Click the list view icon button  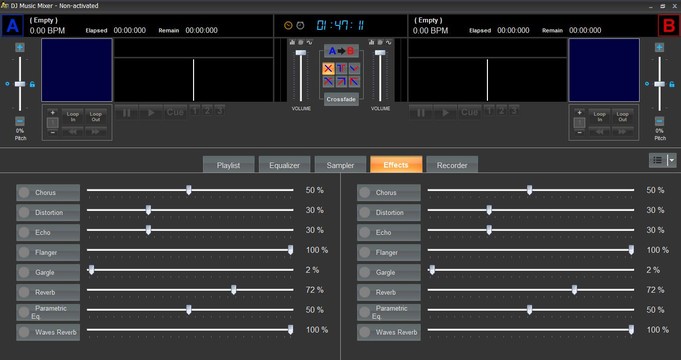pos(658,160)
